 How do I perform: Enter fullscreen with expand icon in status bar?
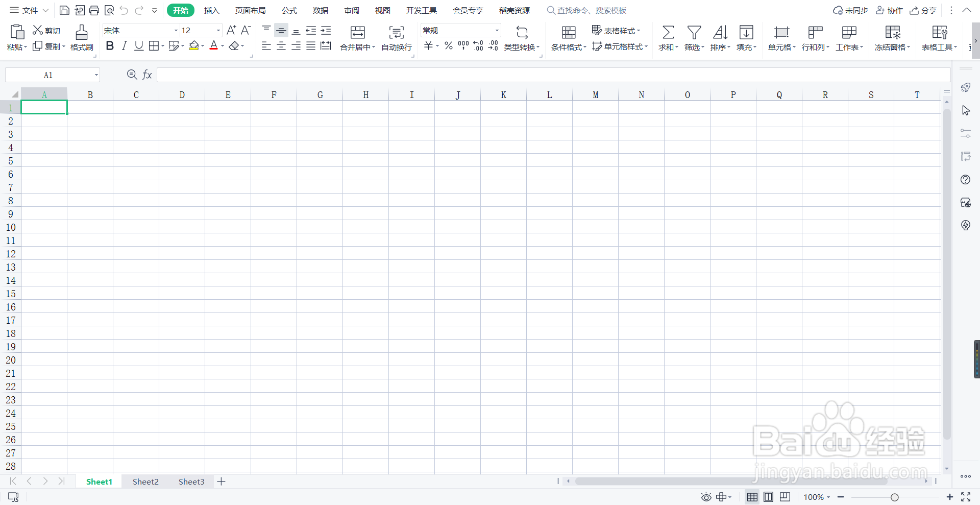coord(966,497)
